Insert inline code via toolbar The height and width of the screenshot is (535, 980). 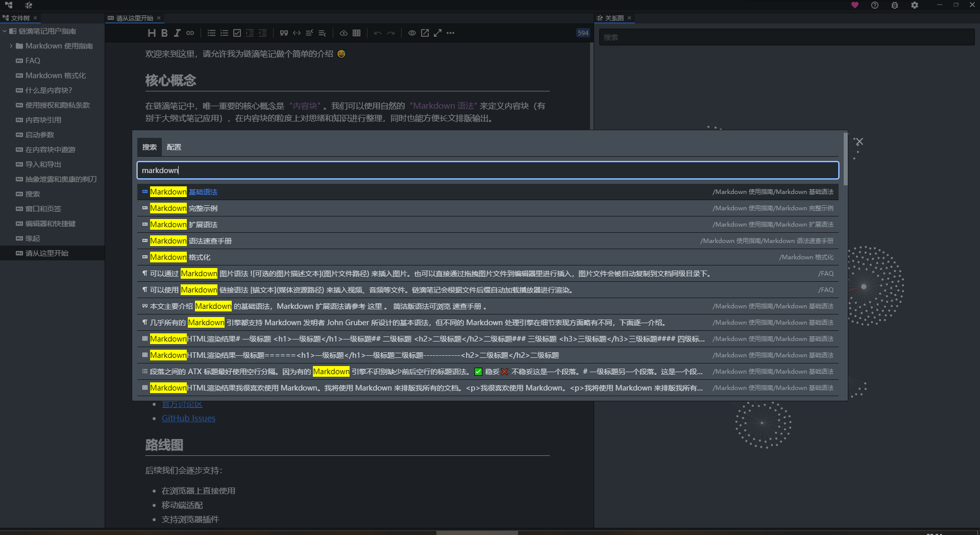tap(297, 33)
